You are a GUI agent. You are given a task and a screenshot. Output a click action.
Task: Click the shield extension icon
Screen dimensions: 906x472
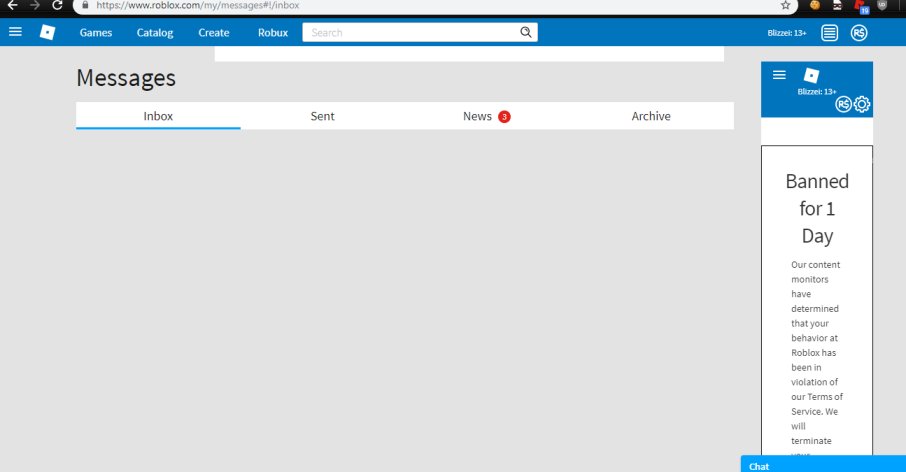pyautogui.click(x=882, y=5)
